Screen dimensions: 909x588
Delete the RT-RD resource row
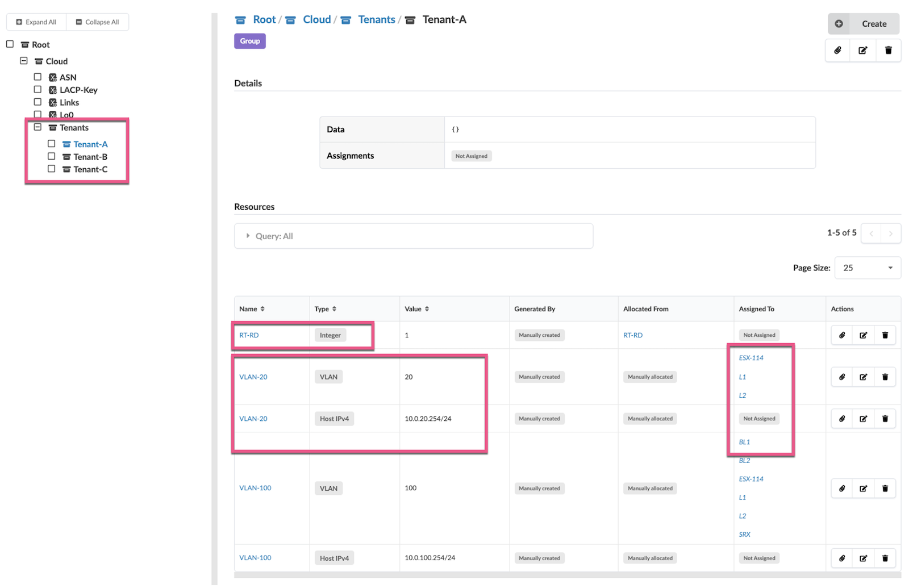[885, 335]
